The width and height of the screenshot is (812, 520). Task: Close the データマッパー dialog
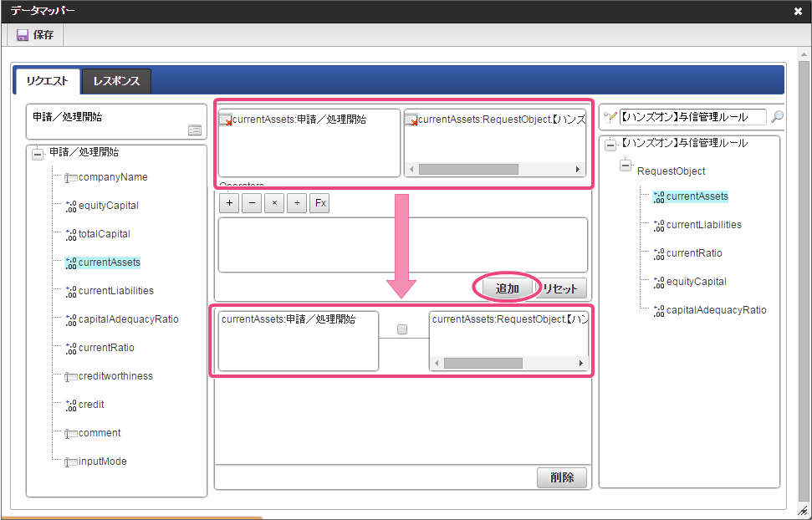coord(798,12)
